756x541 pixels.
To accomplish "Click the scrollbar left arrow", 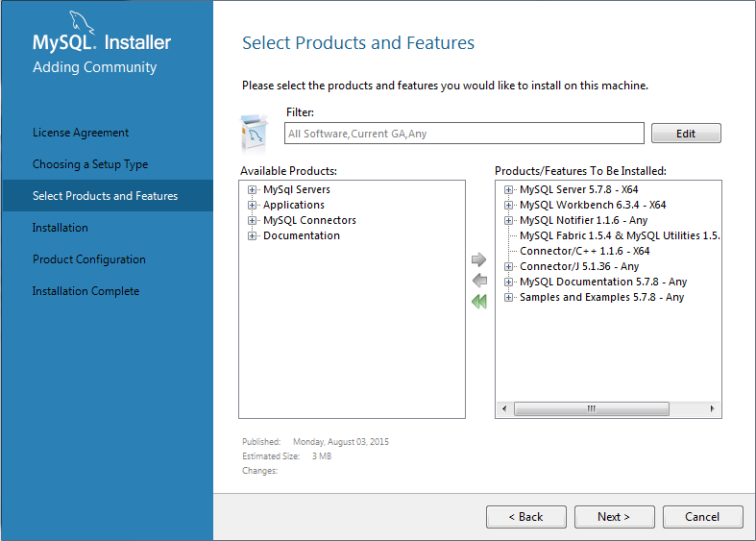I will [x=504, y=409].
